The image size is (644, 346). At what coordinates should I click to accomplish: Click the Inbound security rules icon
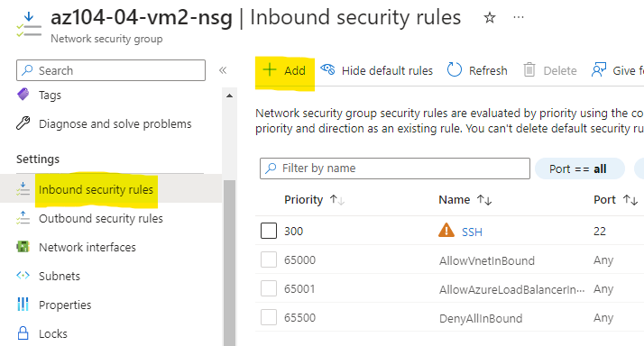tap(23, 189)
